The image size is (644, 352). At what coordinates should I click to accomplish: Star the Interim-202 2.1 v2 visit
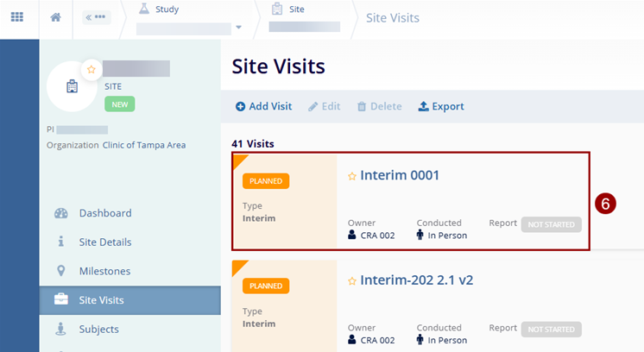tap(352, 280)
